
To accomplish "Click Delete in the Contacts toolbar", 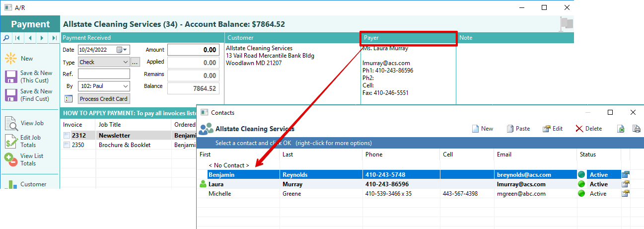I will tap(588, 129).
